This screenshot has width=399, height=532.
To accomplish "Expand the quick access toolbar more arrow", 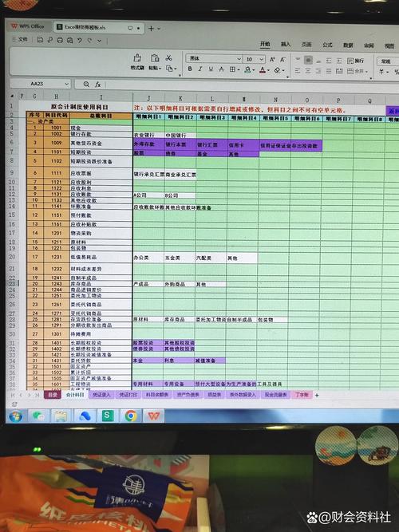I will point(100,41).
